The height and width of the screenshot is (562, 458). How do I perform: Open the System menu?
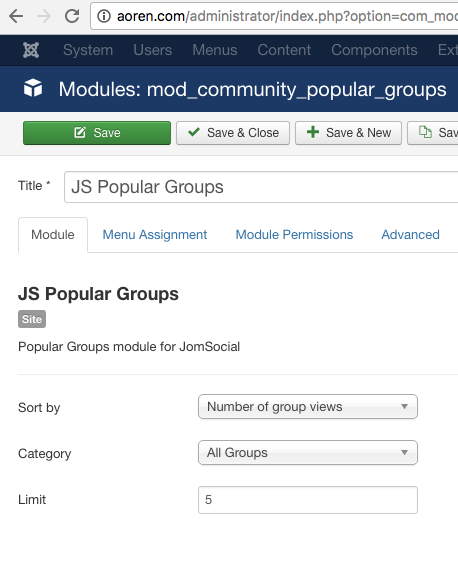pyautogui.click(x=88, y=50)
